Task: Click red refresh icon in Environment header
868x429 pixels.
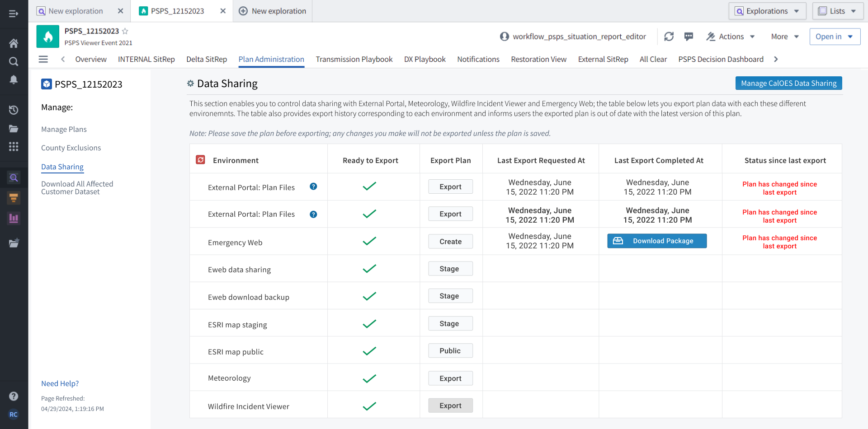Action: 201,160
